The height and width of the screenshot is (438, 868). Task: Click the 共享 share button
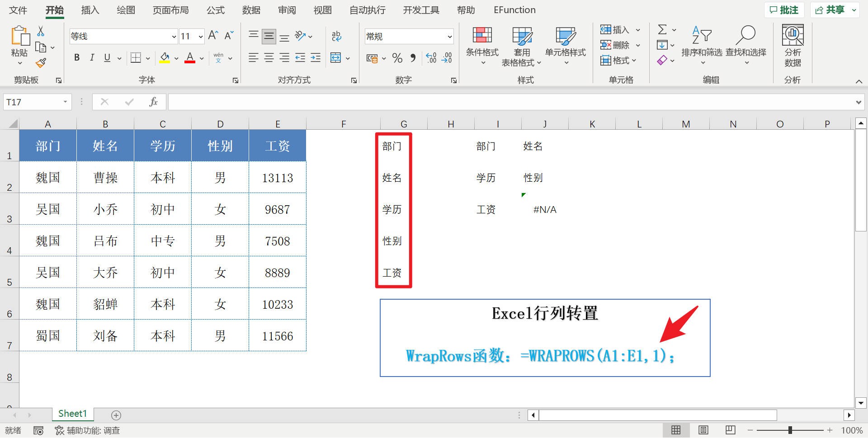pyautogui.click(x=835, y=10)
